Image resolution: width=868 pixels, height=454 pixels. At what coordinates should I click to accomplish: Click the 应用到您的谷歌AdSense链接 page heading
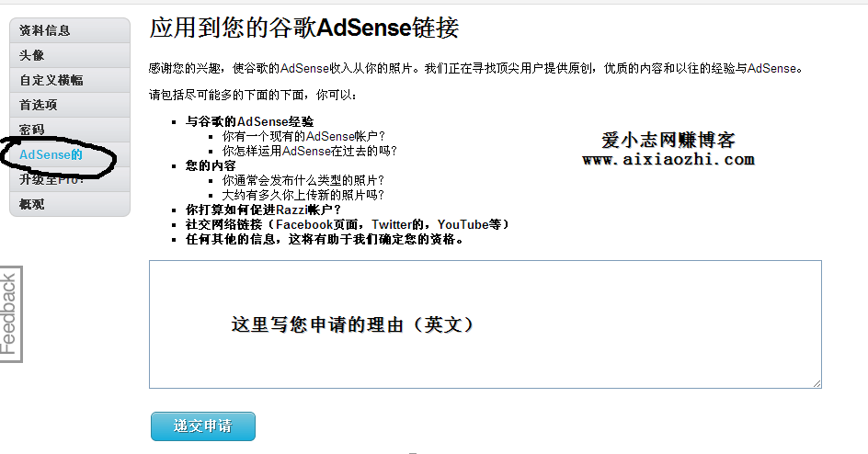304,28
